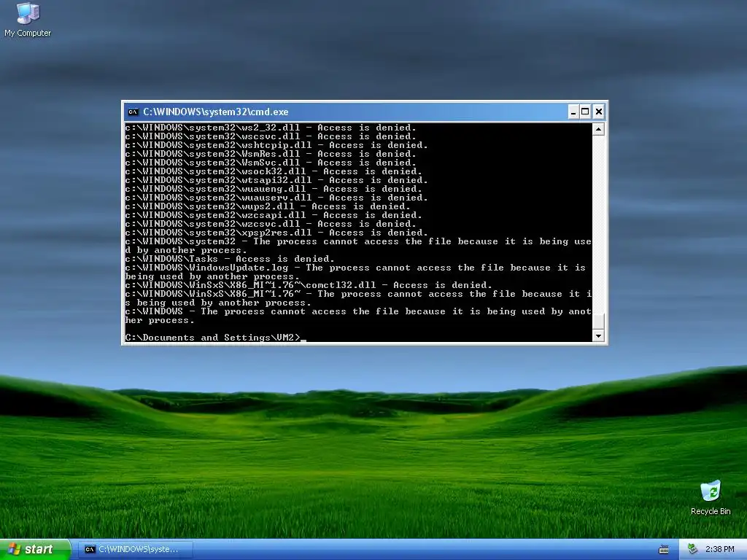Click the c:\WINDOWS\Tasks access denied line
The width and height of the screenshot is (747, 560).
(x=230, y=259)
